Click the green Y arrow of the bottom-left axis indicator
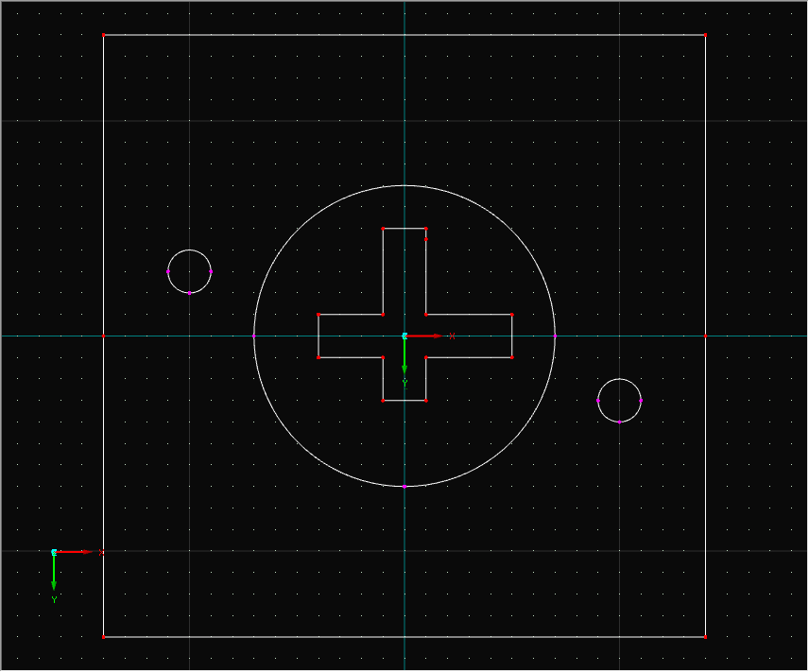This screenshot has height=672, width=809. pos(54,577)
